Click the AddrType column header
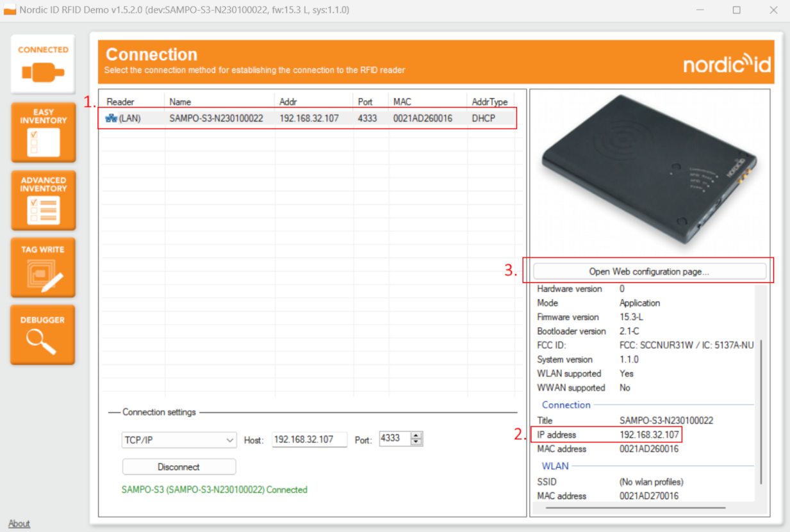 tap(490, 102)
